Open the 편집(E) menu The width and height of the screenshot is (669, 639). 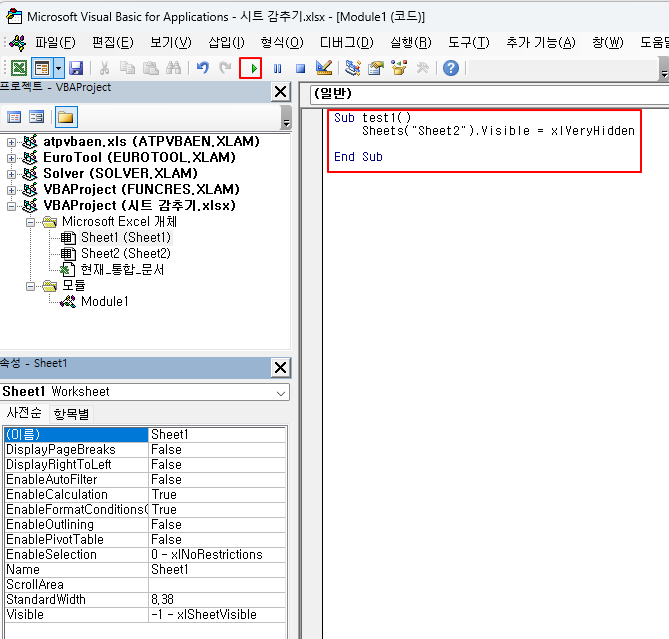pos(113,42)
